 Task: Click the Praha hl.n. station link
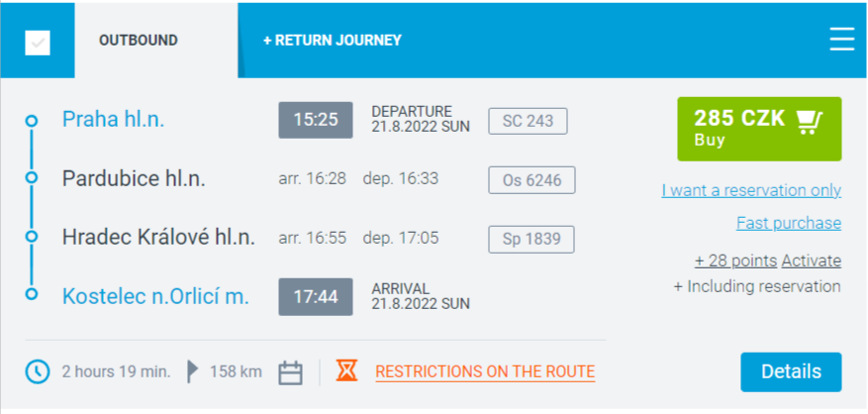pyautogui.click(x=113, y=119)
